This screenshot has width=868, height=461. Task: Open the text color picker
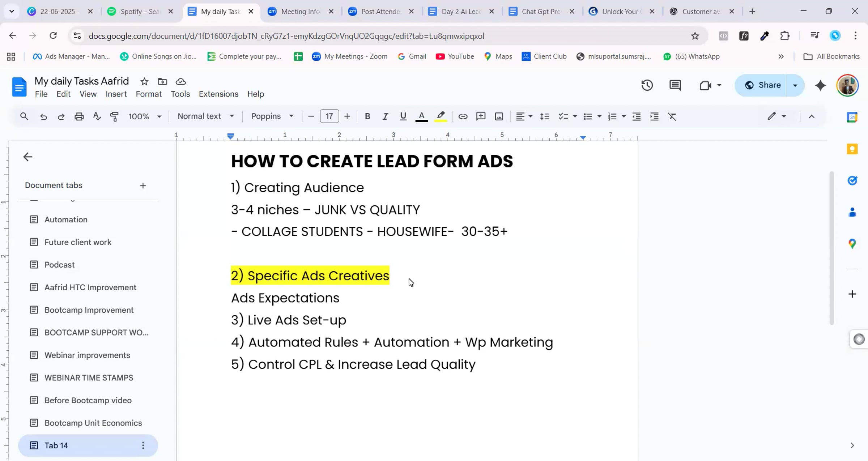[421, 116]
